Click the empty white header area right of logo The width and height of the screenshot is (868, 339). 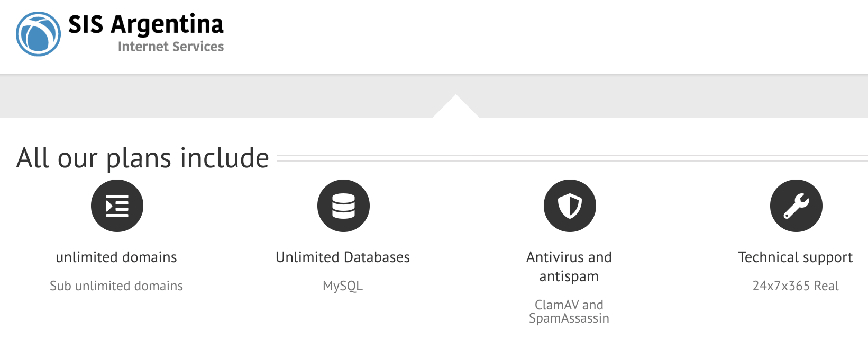(x=545, y=36)
